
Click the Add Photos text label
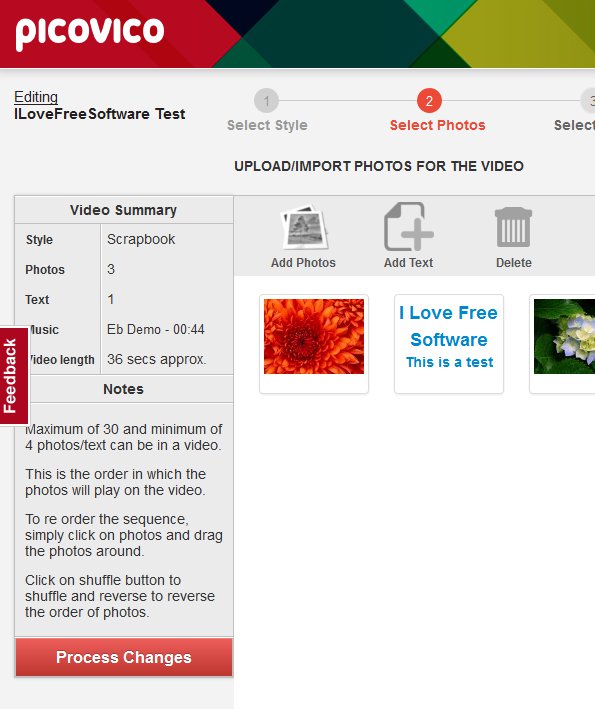(303, 263)
